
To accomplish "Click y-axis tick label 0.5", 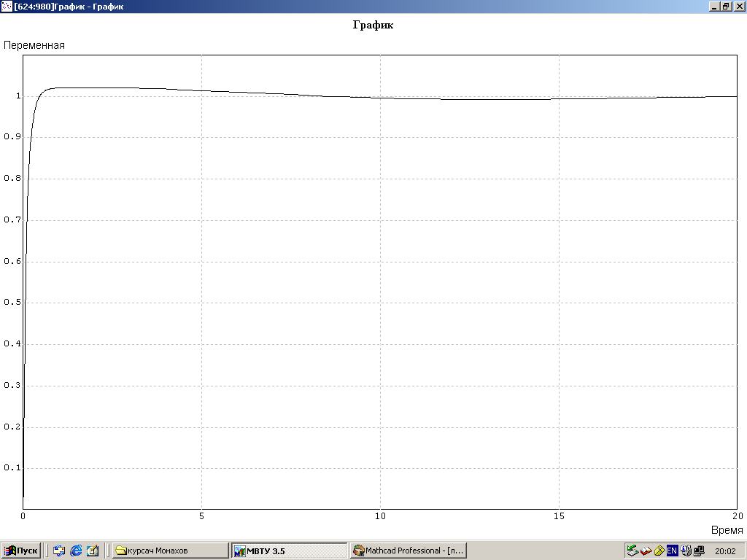I will tap(12, 303).
